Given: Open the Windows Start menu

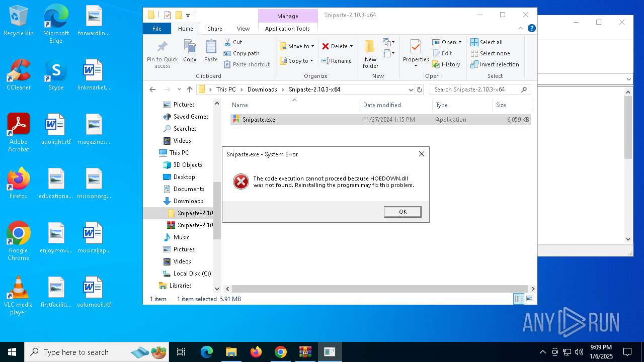Looking at the screenshot, I should pyautogui.click(x=12, y=352).
